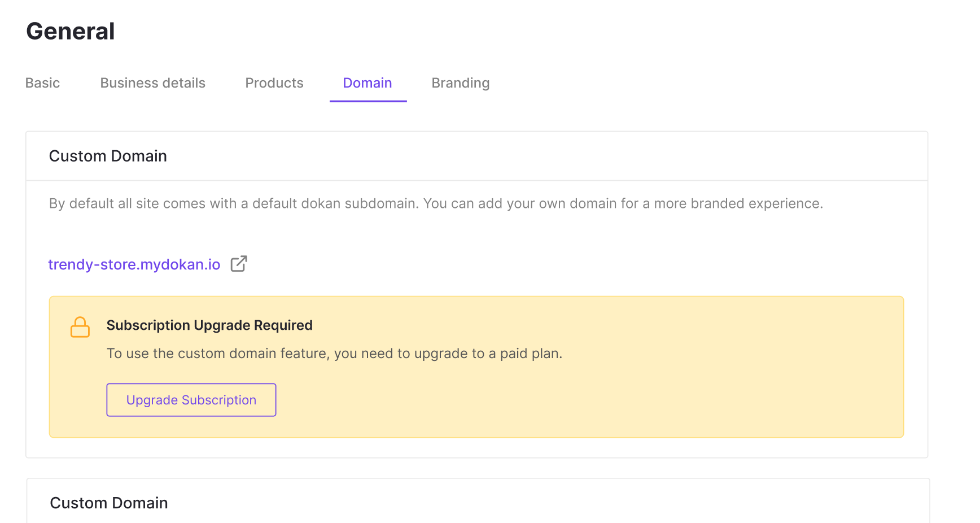
Task: Click the external link icon beside store URL
Action: pyautogui.click(x=239, y=264)
